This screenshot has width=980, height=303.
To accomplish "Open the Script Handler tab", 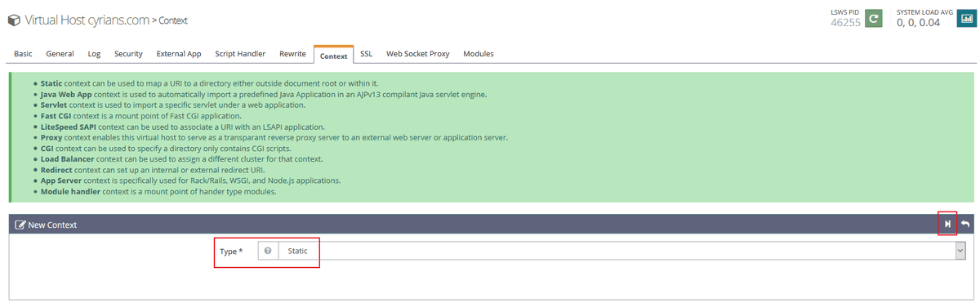I will point(240,54).
